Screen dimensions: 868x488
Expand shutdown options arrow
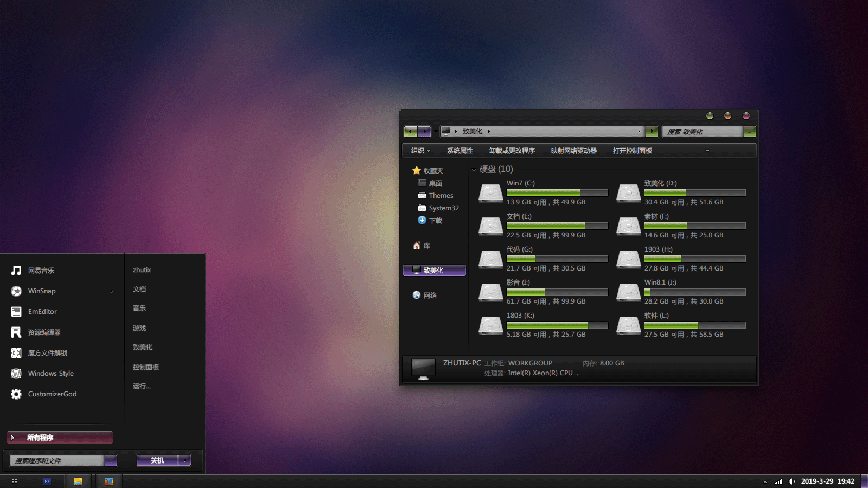coord(185,460)
